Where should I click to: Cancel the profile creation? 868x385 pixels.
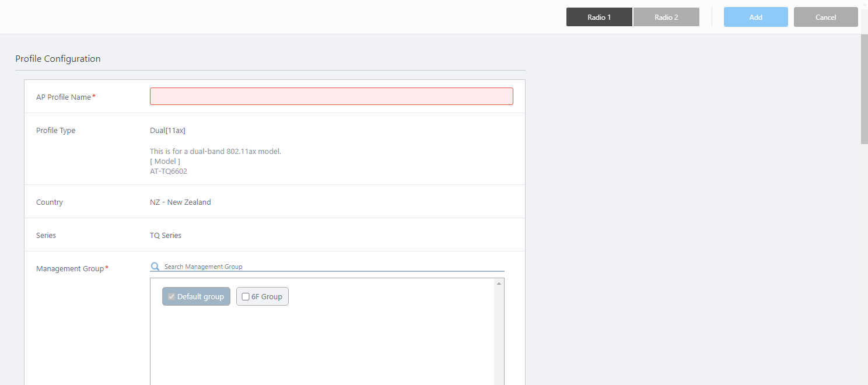coord(825,17)
